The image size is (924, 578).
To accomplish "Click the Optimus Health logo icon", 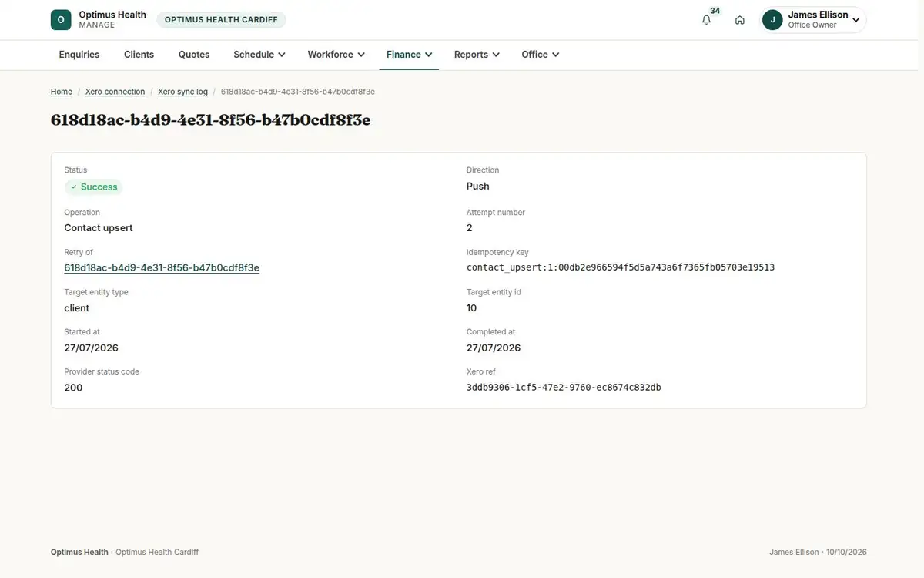I will [61, 20].
